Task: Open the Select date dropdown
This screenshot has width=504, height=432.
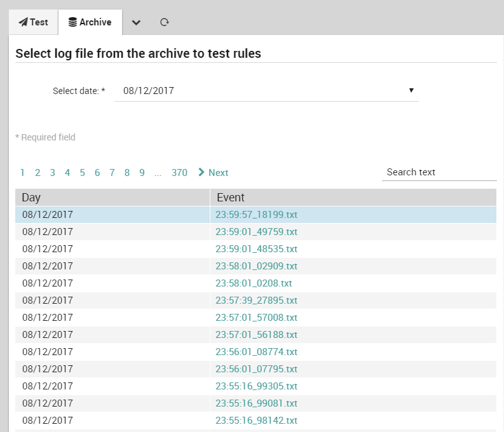Action: pos(267,91)
